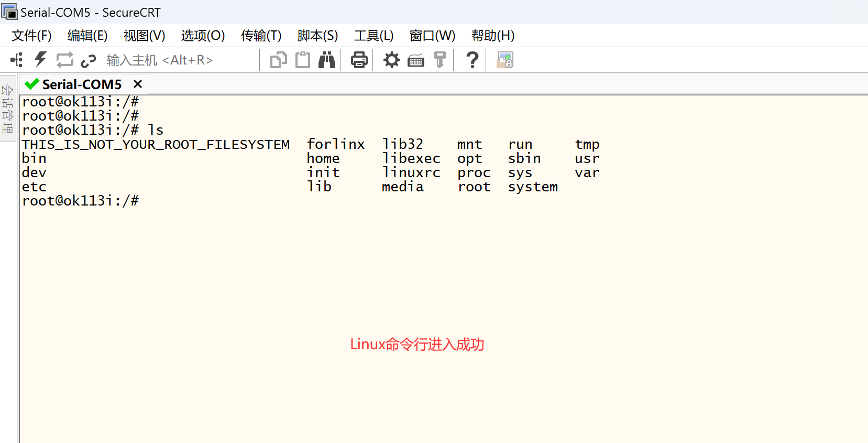
Task: Open the 视图(V) menu
Action: pos(145,36)
